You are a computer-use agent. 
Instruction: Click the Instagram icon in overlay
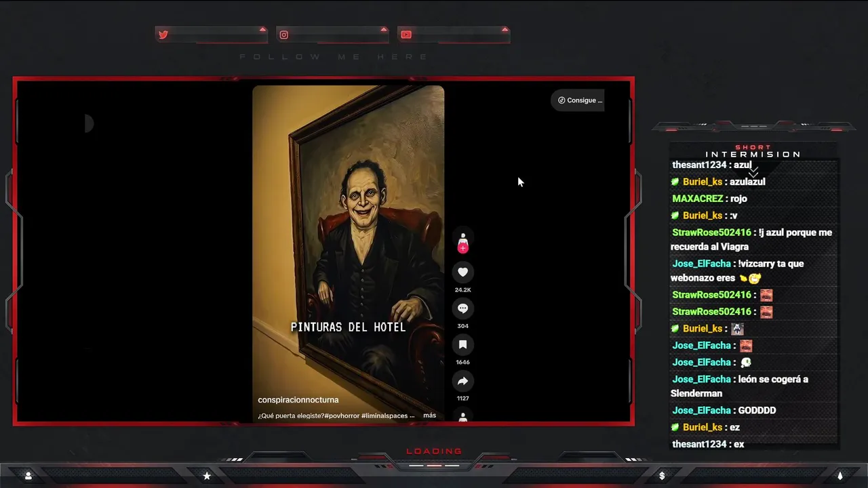coord(284,35)
